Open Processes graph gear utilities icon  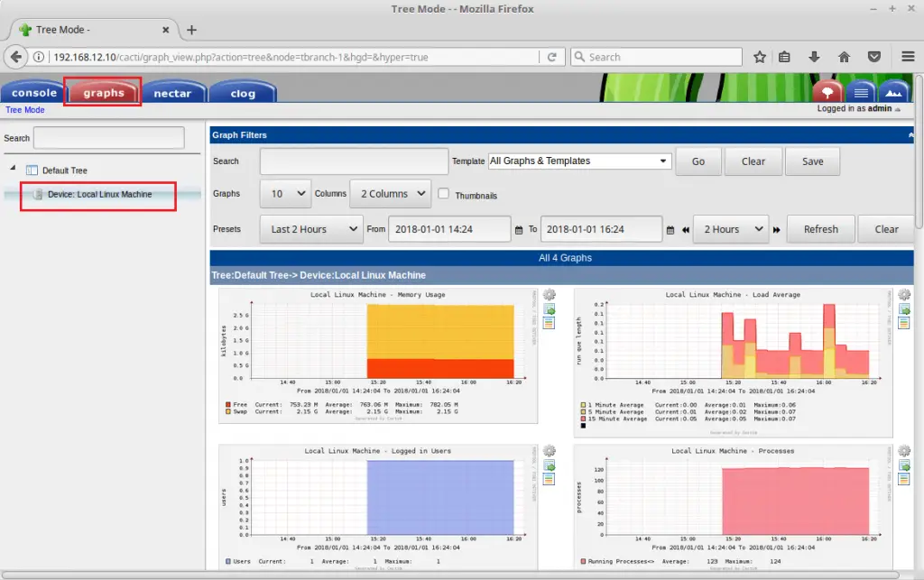(x=903, y=451)
